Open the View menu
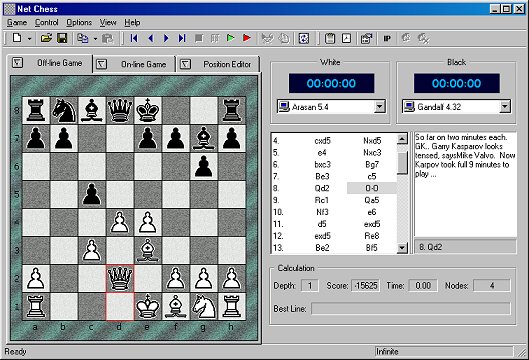This screenshot has height=360, width=529. [108, 23]
